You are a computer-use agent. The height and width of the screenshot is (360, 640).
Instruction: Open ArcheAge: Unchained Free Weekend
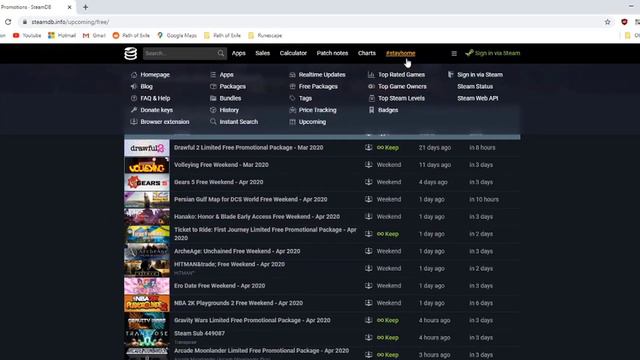coord(237,251)
